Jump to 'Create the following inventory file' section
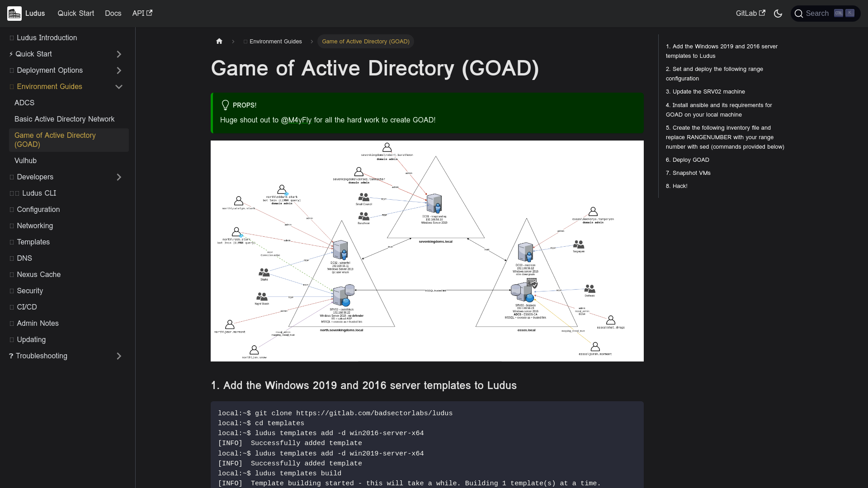Viewport: 868px width, 488px height. pos(725,137)
